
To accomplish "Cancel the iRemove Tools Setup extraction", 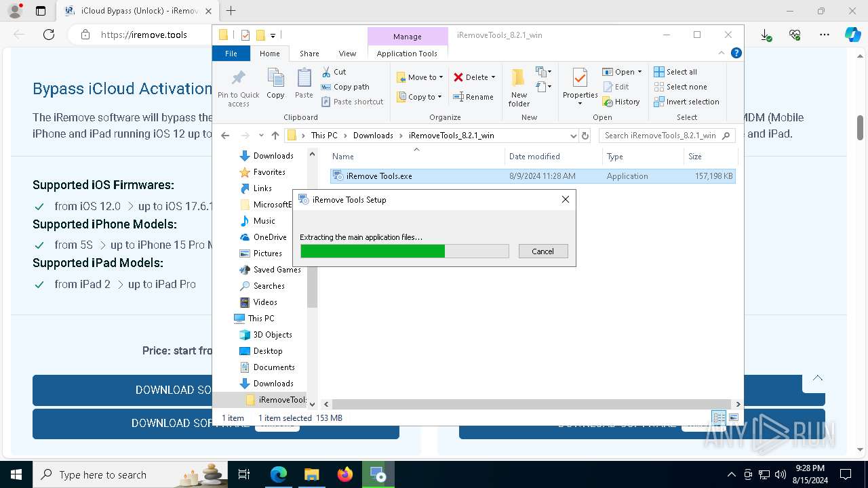I will [542, 251].
